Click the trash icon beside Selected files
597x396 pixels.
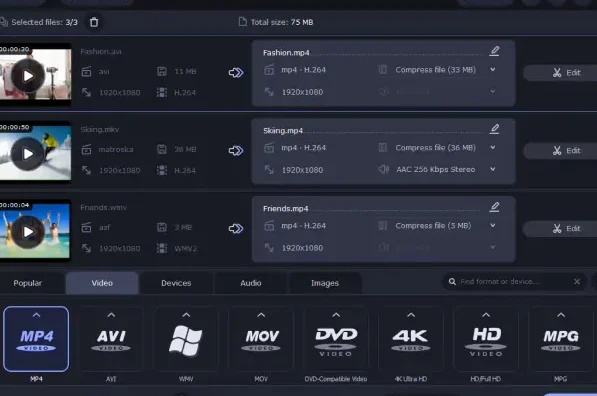94,22
